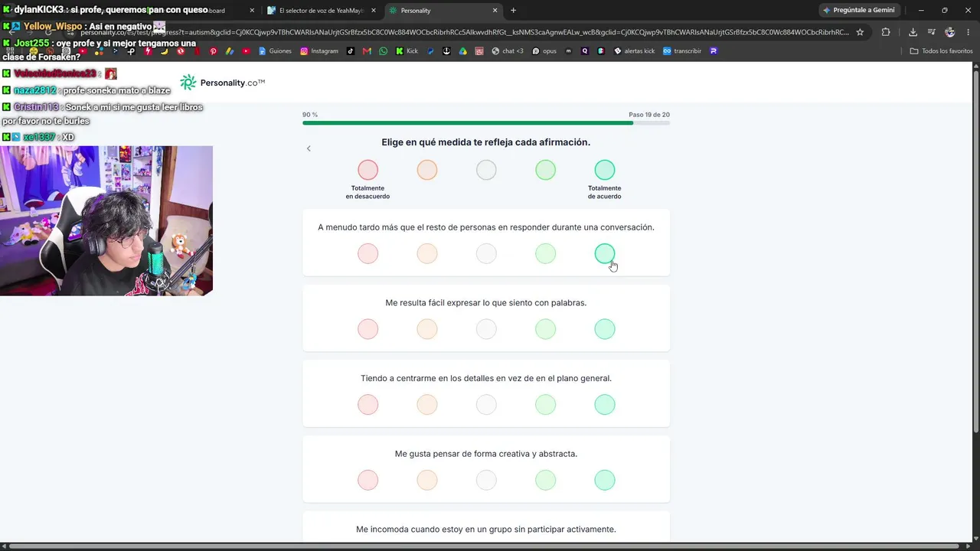The image size is (980, 551).
Task: Click the Personality.co logo
Action: (x=223, y=83)
